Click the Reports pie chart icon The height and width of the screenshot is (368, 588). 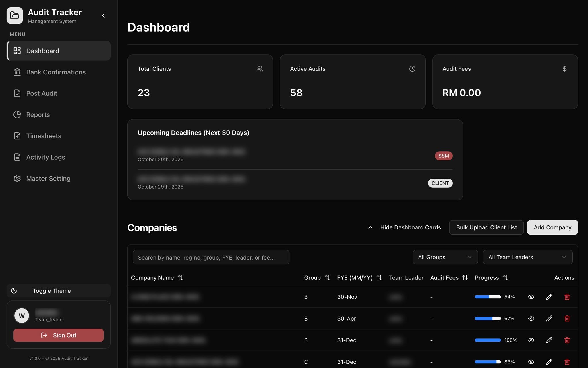pyautogui.click(x=17, y=114)
